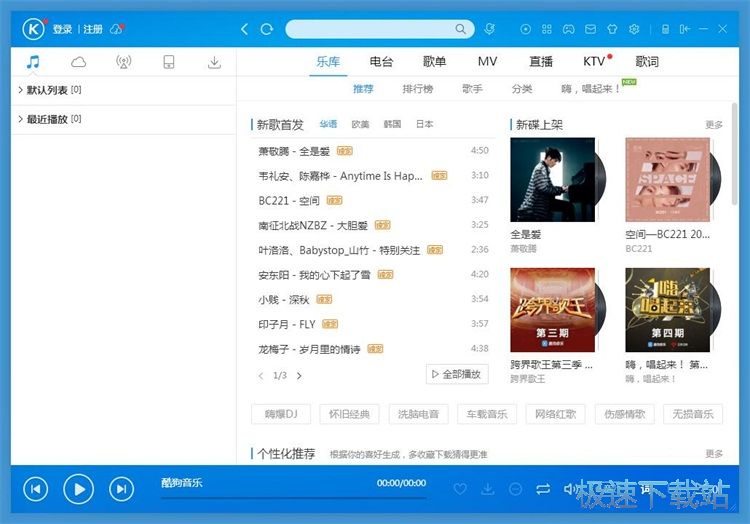Switch to the MV tab
Viewport: 750px width, 524px height.
(487, 62)
